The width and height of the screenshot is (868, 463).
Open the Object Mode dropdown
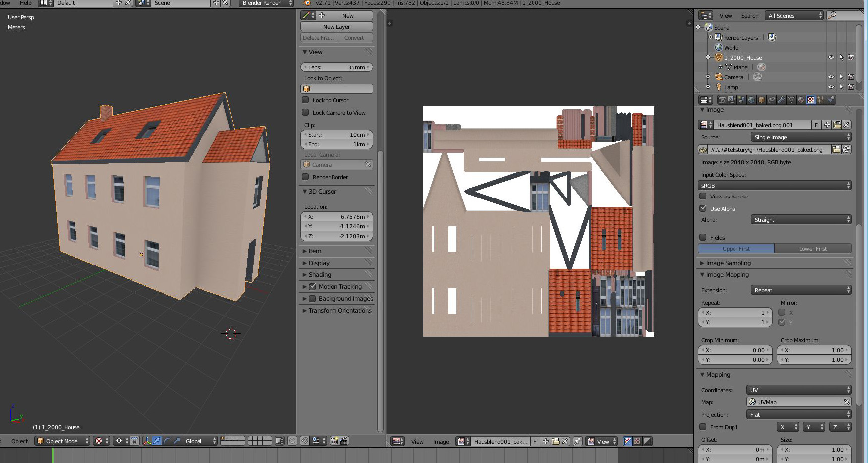click(x=62, y=441)
